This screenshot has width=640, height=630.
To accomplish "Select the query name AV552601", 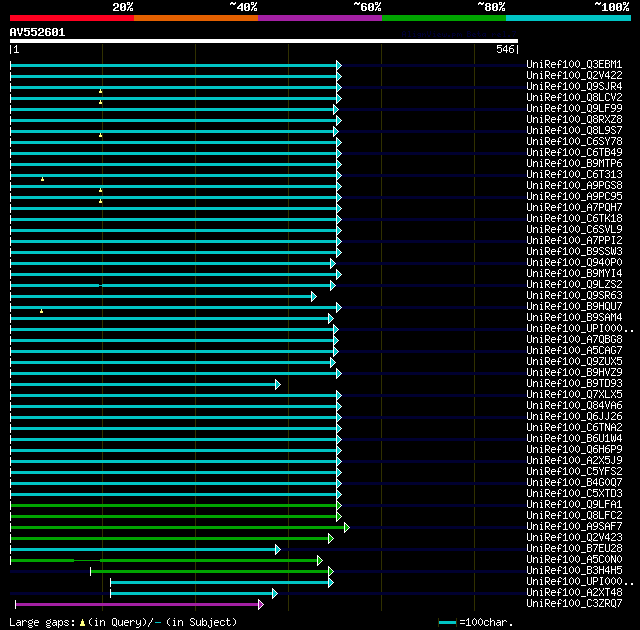I will point(38,32).
